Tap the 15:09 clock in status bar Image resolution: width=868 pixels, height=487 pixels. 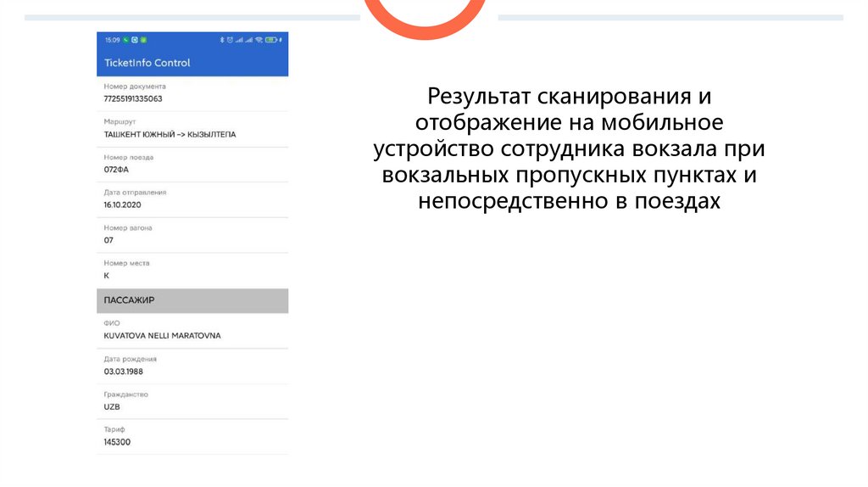click(x=113, y=40)
